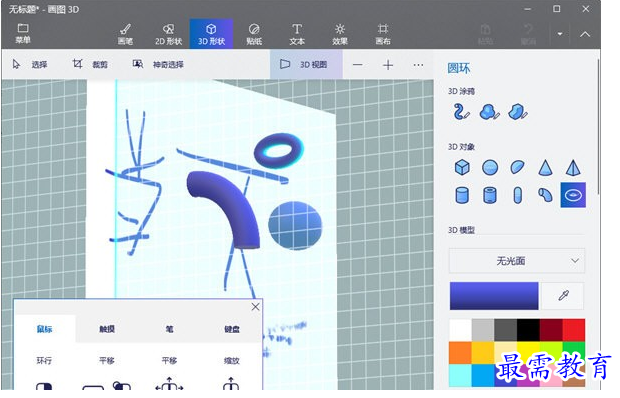Click the current blue color bar
Viewport: 620px width, 398px height.
tap(494, 296)
